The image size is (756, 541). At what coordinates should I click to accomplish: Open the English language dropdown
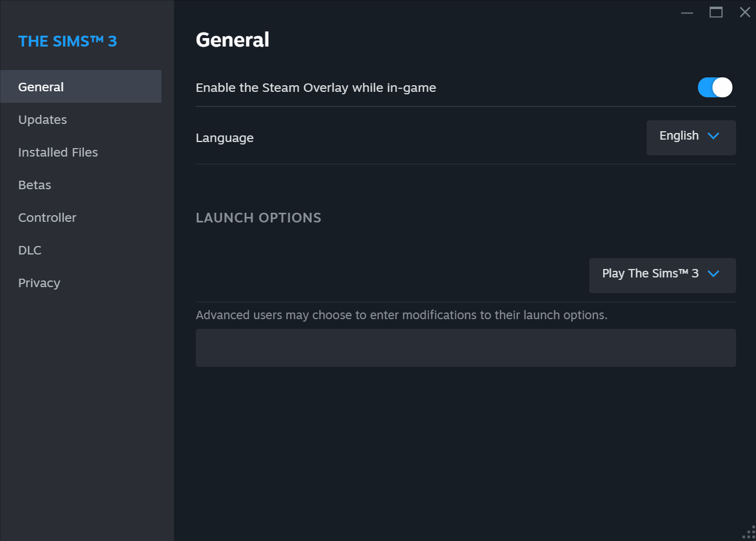691,137
